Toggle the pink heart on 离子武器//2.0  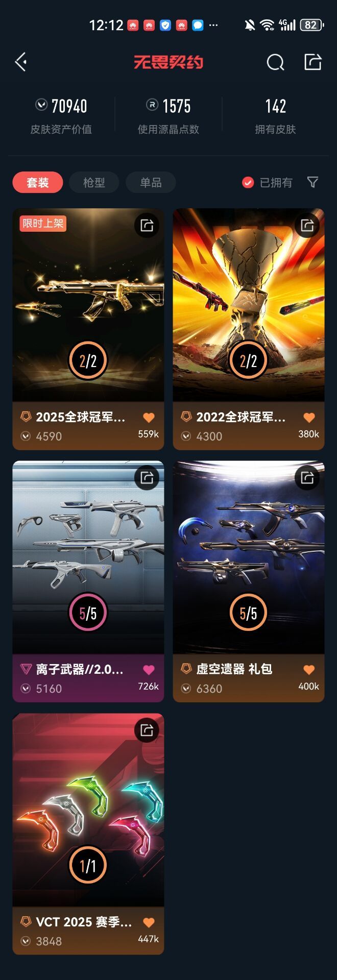tap(149, 670)
